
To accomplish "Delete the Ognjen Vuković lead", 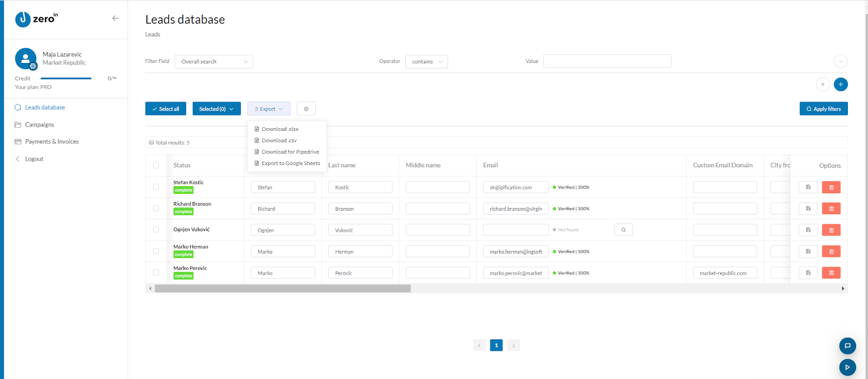I will click(831, 230).
